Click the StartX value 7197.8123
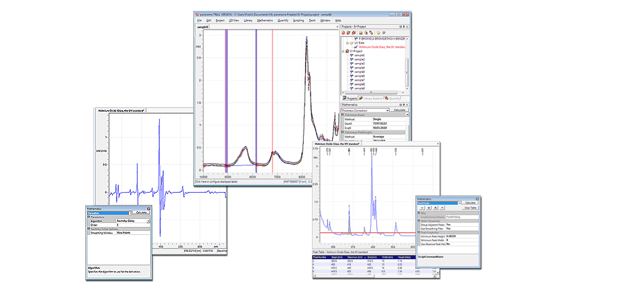The width and height of the screenshot is (644, 288). (381, 124)
